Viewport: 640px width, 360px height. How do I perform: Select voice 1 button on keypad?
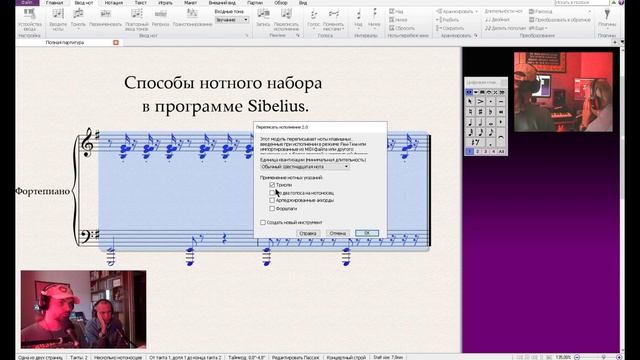470,151
